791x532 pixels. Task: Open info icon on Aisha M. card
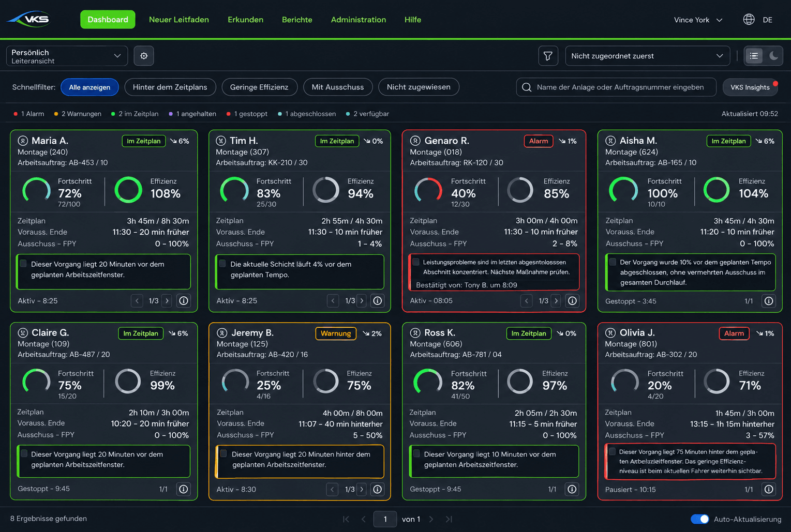coord(769,301)
